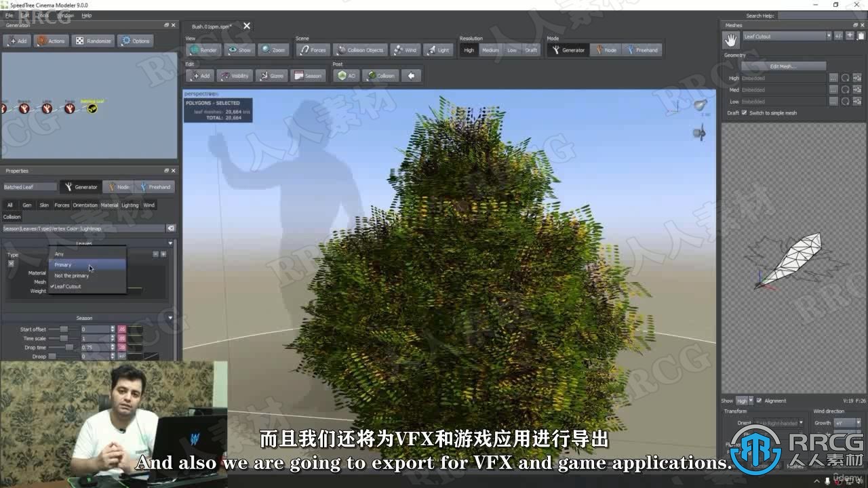This screenshot has width=868, height=488.
Task: Click the Zoom view button
Action: coord(273,50)
